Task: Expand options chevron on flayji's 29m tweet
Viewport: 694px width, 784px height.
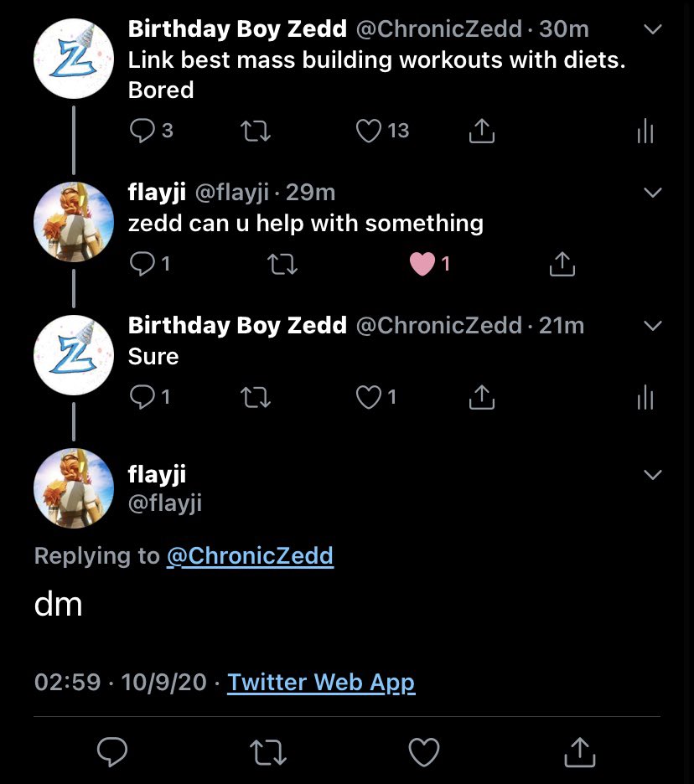Action: coord(652,193)
